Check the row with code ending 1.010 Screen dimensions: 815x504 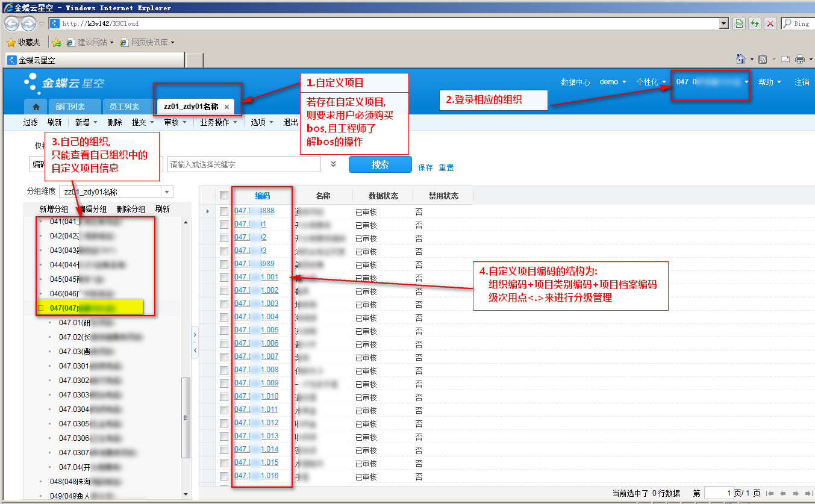click(224, 397)
